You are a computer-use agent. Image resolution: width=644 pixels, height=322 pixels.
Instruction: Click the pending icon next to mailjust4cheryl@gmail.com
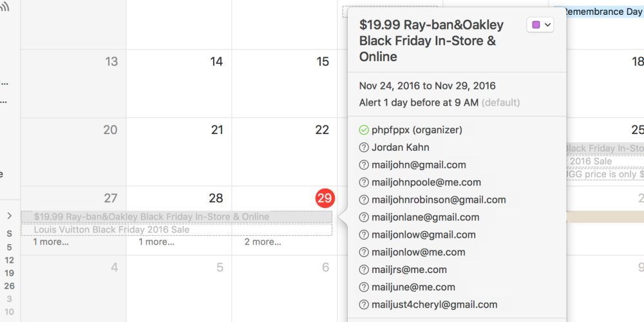(364, 305)
